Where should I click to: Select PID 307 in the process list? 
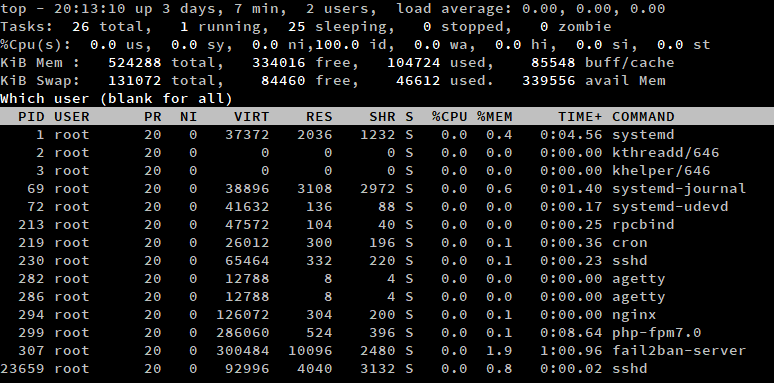coord(31,351)
